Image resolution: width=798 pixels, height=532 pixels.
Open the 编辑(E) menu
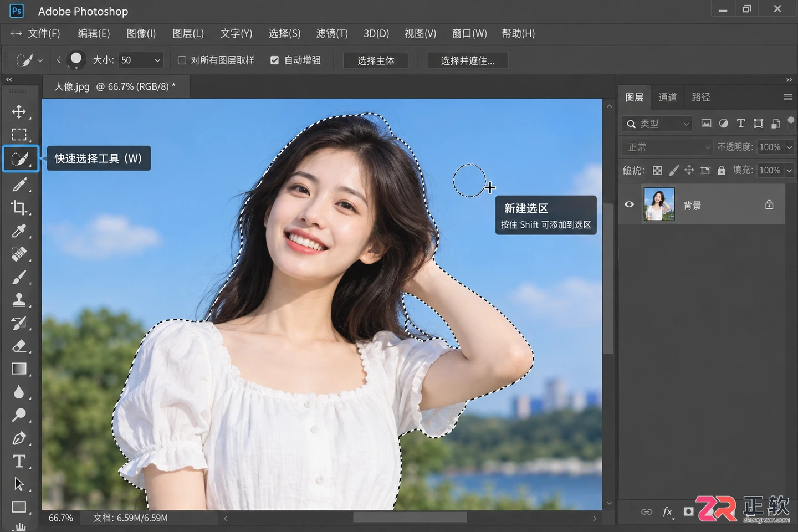pos(94,33)
